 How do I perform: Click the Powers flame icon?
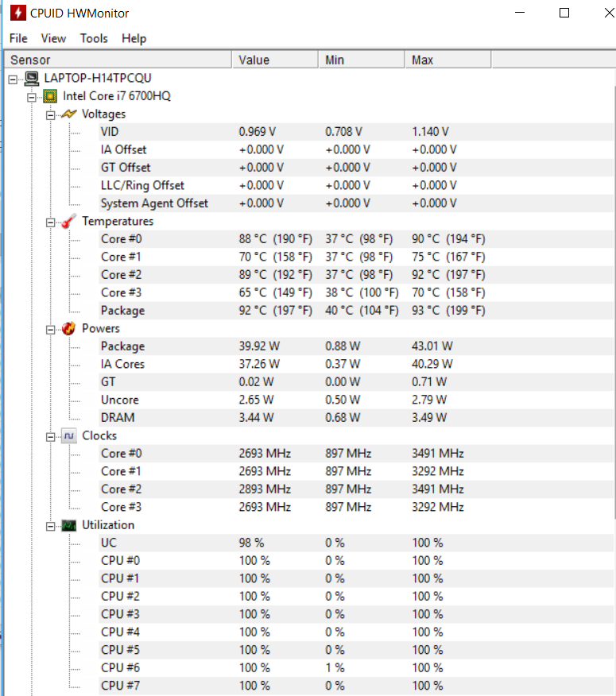[x=69, y=328]
